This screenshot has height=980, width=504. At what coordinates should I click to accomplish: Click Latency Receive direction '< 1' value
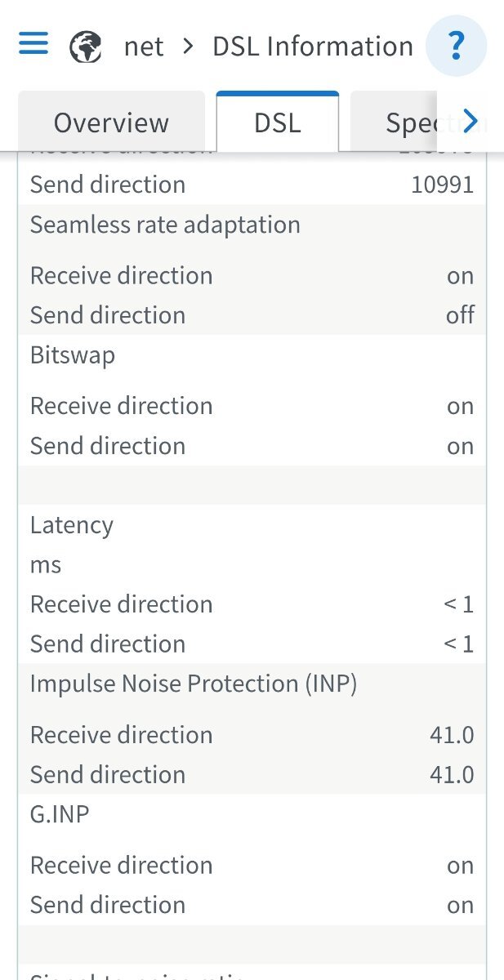(x=458, y=604)
